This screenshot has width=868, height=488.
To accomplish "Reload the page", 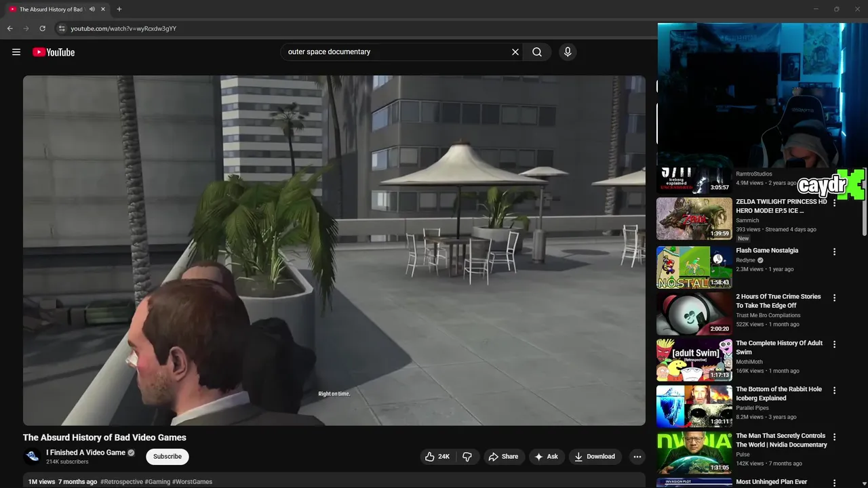I will click(43, 28).
